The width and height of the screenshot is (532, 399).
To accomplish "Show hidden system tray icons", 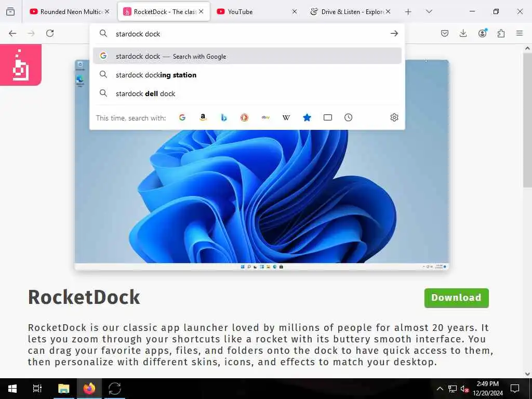I will [x=440, y=389].
